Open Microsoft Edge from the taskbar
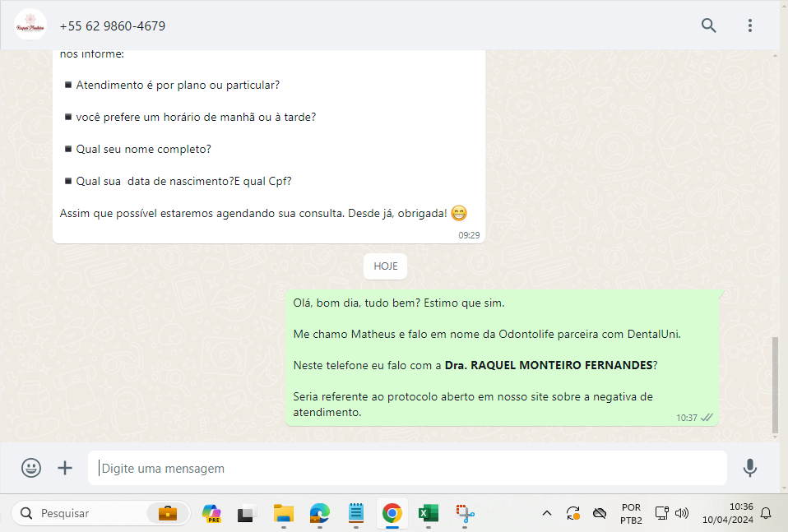788x532 pixels. [x=320, y=513]
